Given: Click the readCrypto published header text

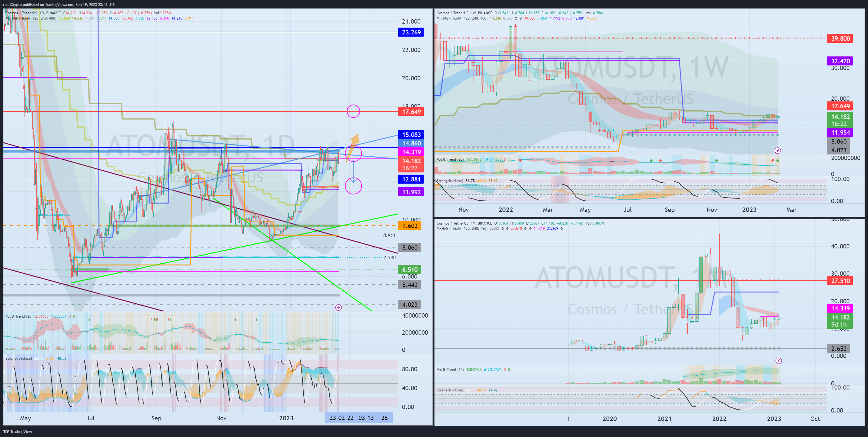Looking at the screenshot, I should (x=59, y=4).
